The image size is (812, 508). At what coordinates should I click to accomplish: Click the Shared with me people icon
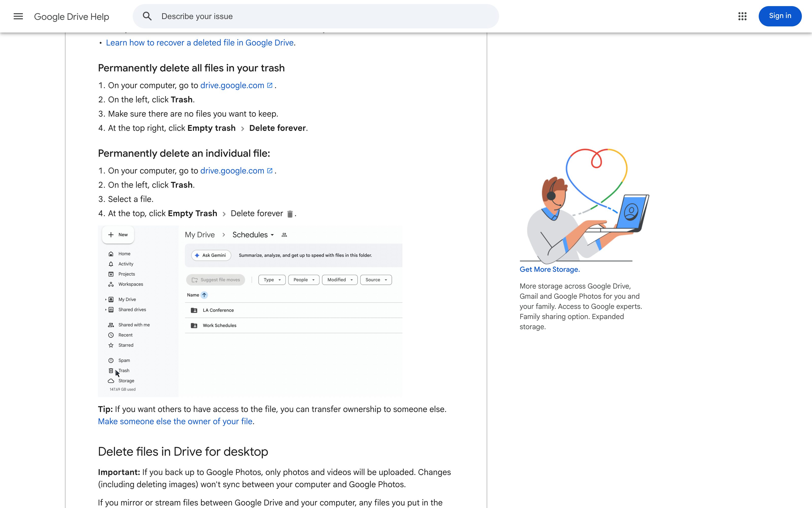click(x=111, y=325)
